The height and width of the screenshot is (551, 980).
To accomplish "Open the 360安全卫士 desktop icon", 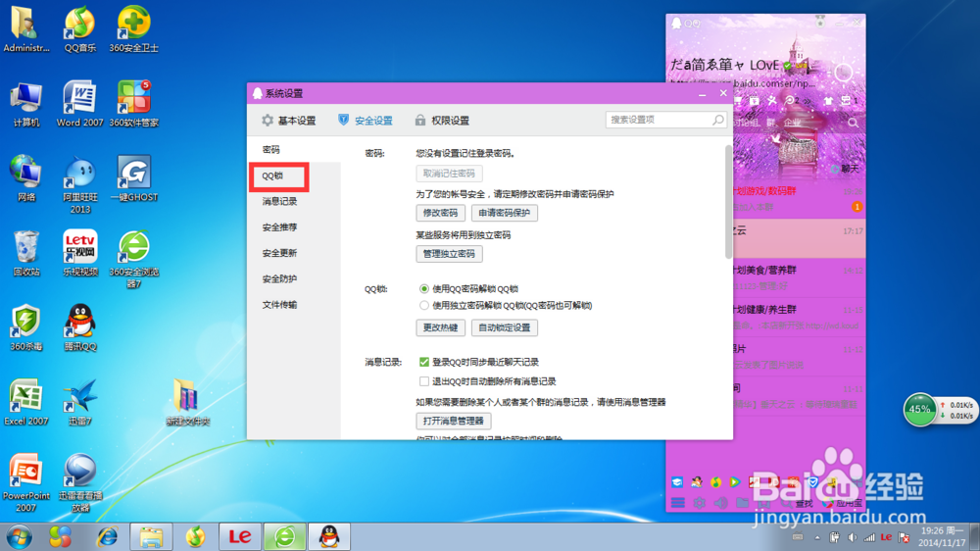I will (x=133, y=28).
